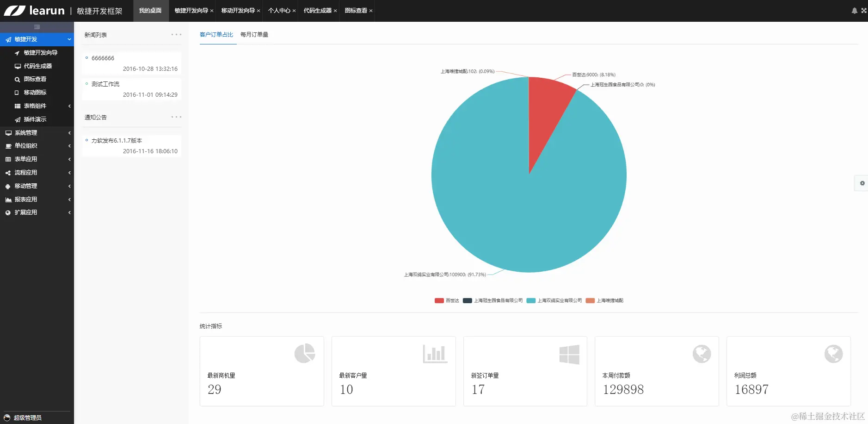Toggle 上海冠生园食品有限公司 dark legend swatch
The image size is (868, 424).
coord(468,301)
